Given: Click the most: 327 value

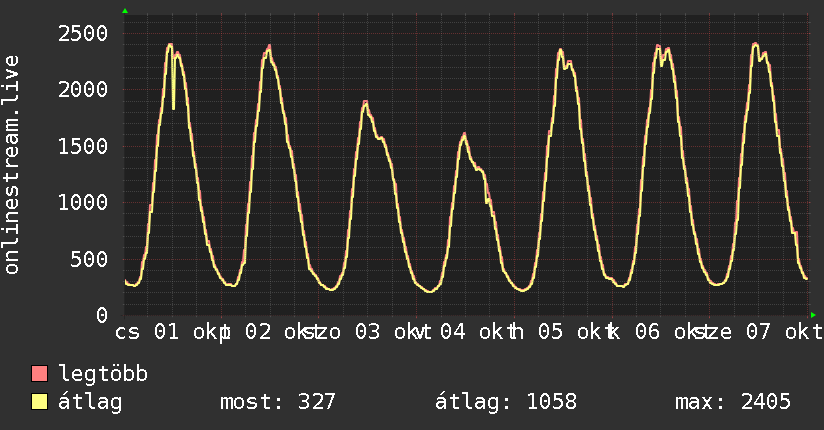Looking at the screenshot, I should click(277, 402).
